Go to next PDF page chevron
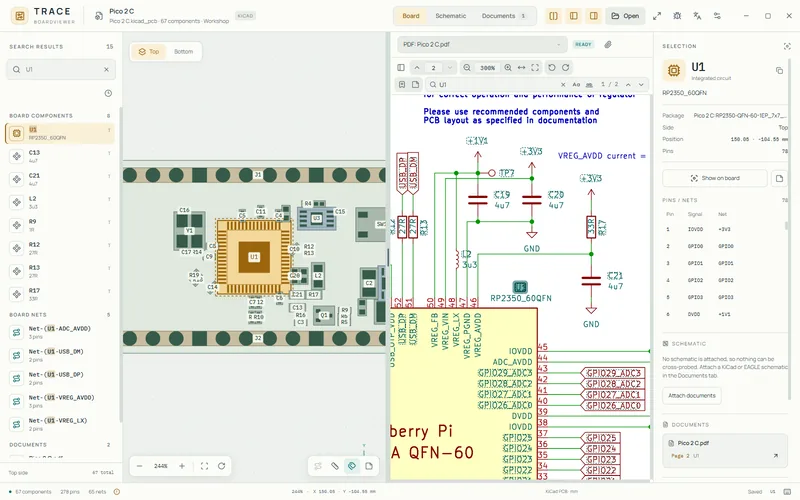The width and height of the screenshot is (800, 500). 449,67
